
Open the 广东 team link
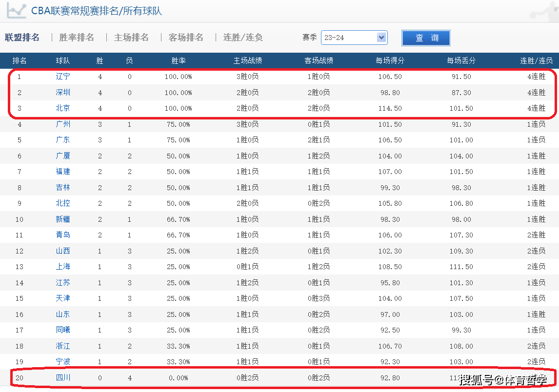pos(63,140)
